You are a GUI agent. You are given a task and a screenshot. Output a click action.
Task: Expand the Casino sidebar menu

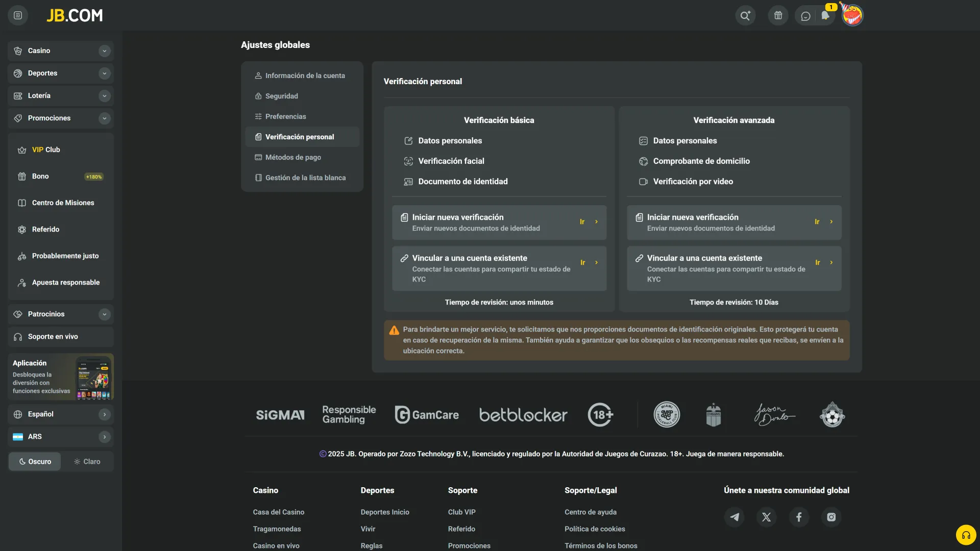click(104, 51)
